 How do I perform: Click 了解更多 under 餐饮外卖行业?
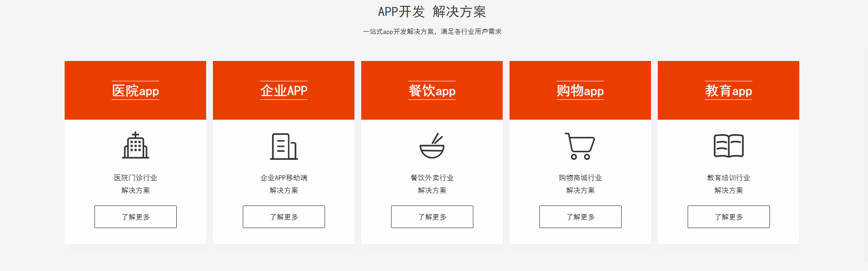click(432, 217)
